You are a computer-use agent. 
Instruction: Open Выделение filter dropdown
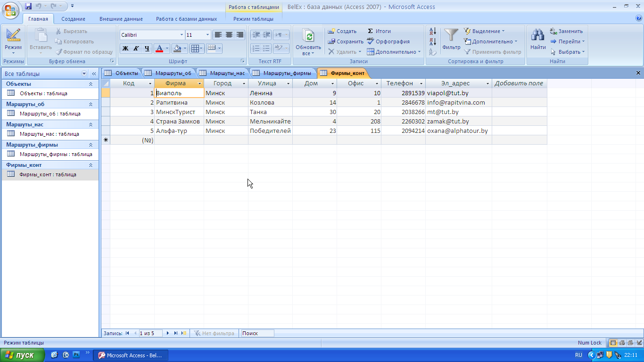484,31
